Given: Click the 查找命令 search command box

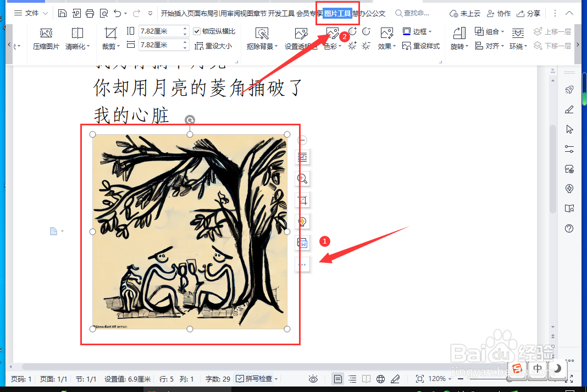Looking at the screenshot, I should tap(413, 14).
